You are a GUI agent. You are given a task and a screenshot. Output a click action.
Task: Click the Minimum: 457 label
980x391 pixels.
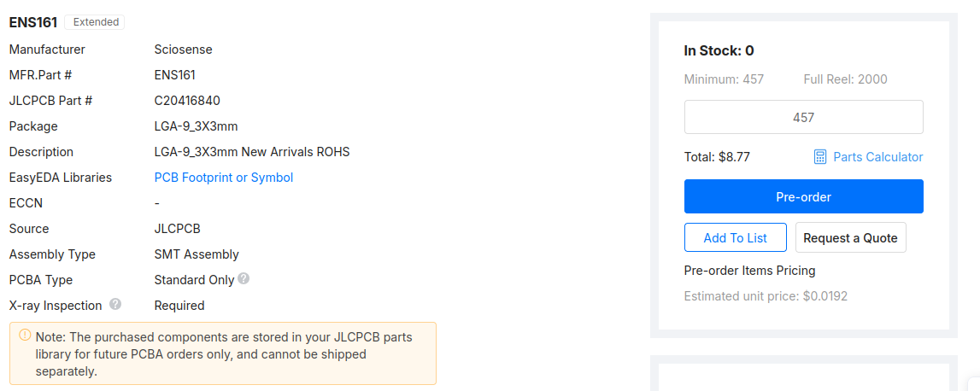coord(724,79)
